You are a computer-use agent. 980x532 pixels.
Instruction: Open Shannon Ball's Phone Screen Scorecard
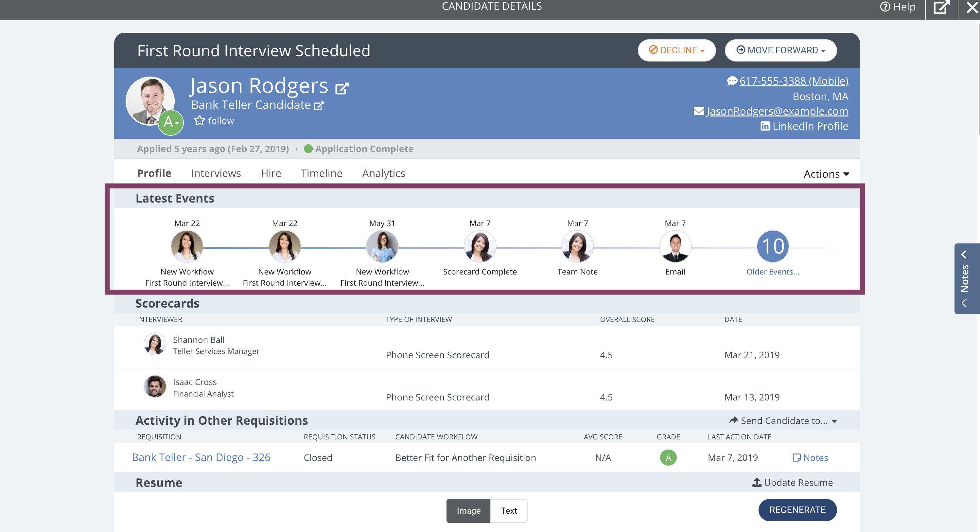[x=438, y=355]
